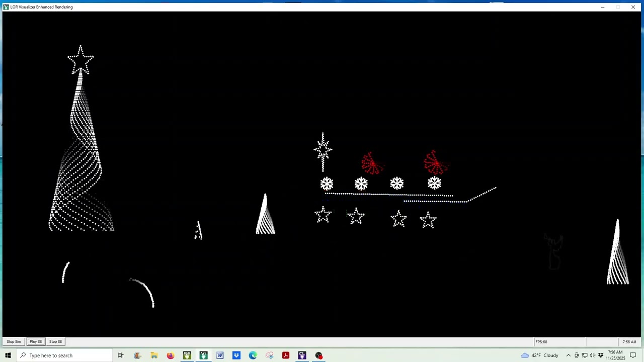Click the LOR Visualizer title bar icon
The width and height of the screenshot is (644, 362).
coord(6,7)
